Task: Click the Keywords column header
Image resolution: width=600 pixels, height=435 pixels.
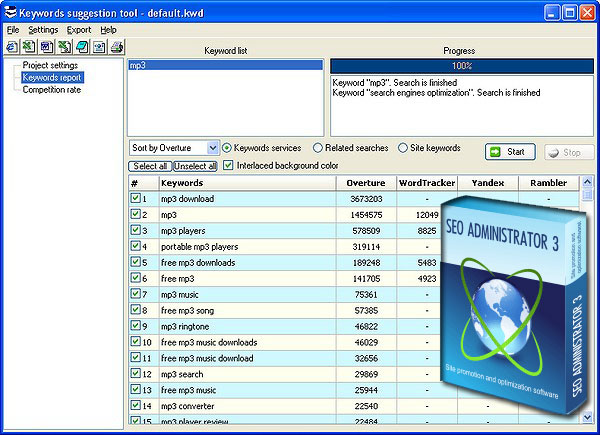Action: pyautogui.click(x=248, y=183)
